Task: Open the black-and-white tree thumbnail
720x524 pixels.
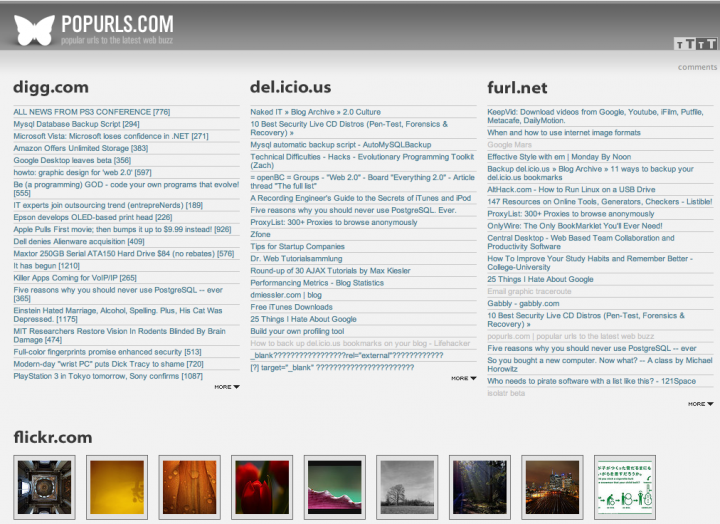Action: coord(407,487)
